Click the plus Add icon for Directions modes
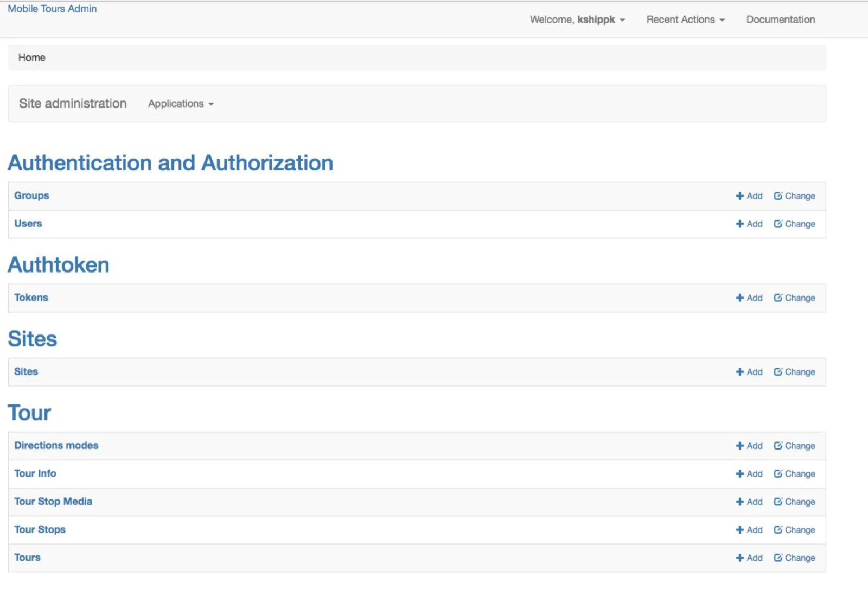Viewport: 868px width, 607px height. (739, 446)
